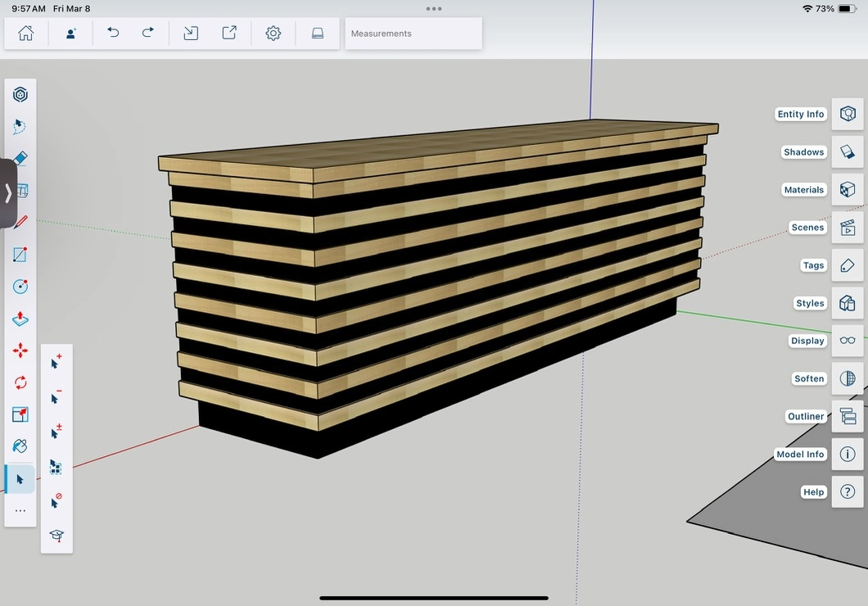Viewport: 868px width, 606px height.
Task: Open the Materials panel
Action: pos(848,190)
